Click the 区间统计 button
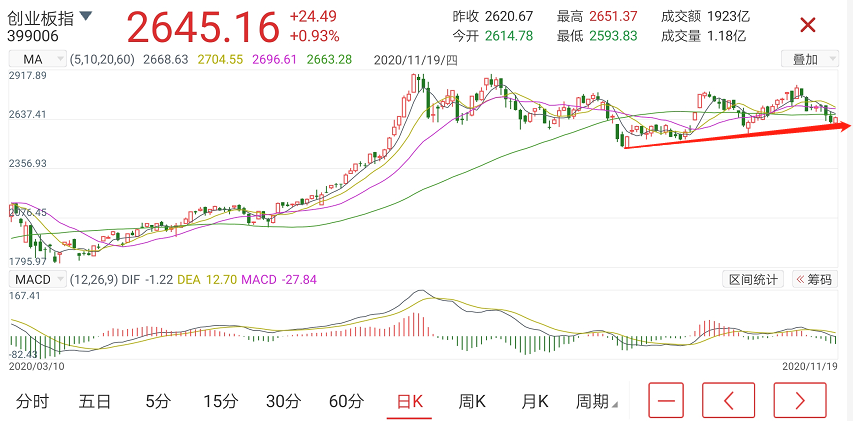Image resolution: width=853 pixels, height=421 pixels. [x=753, y=280]
